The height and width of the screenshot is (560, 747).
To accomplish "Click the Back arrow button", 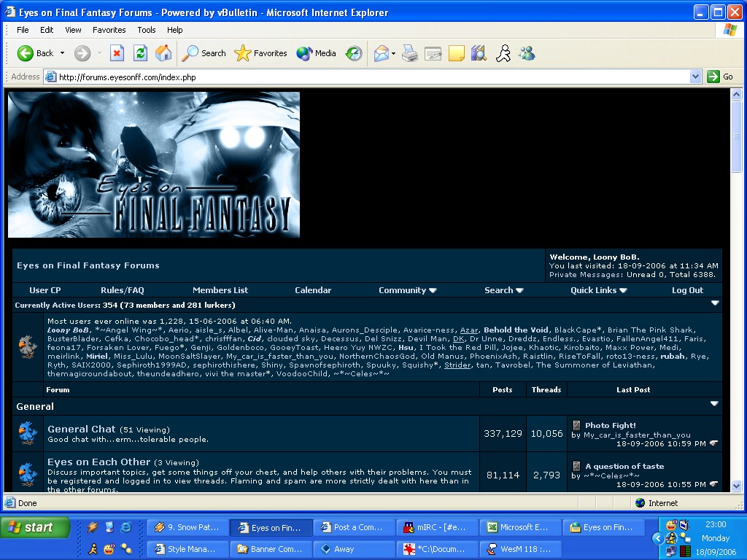I will click(35, 53).
